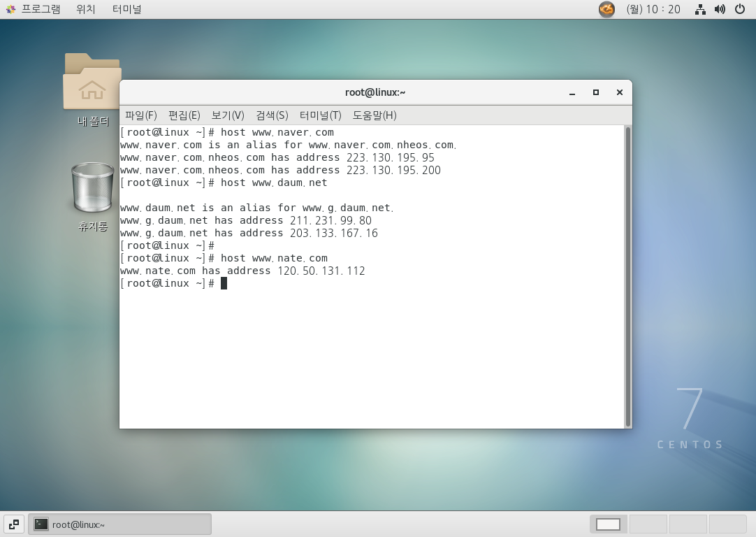Close the terminal window
The width and height of the screenshot is (756, 537).
[x=620, y=92]
